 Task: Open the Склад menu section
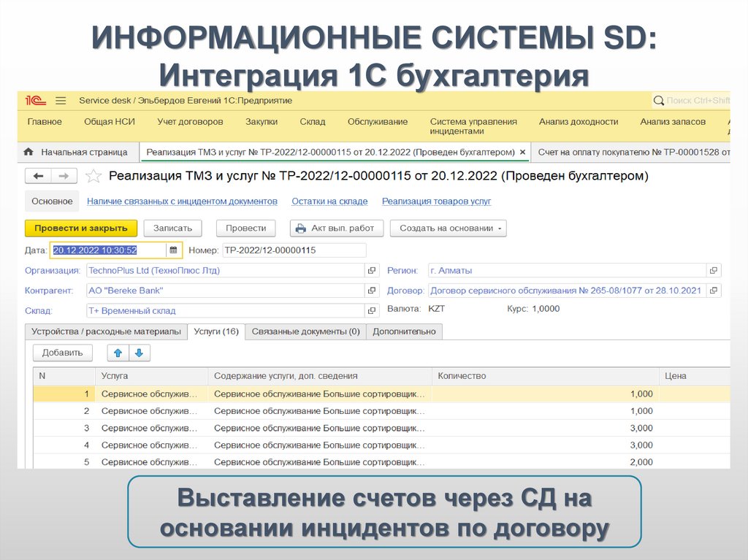(313, 122)
